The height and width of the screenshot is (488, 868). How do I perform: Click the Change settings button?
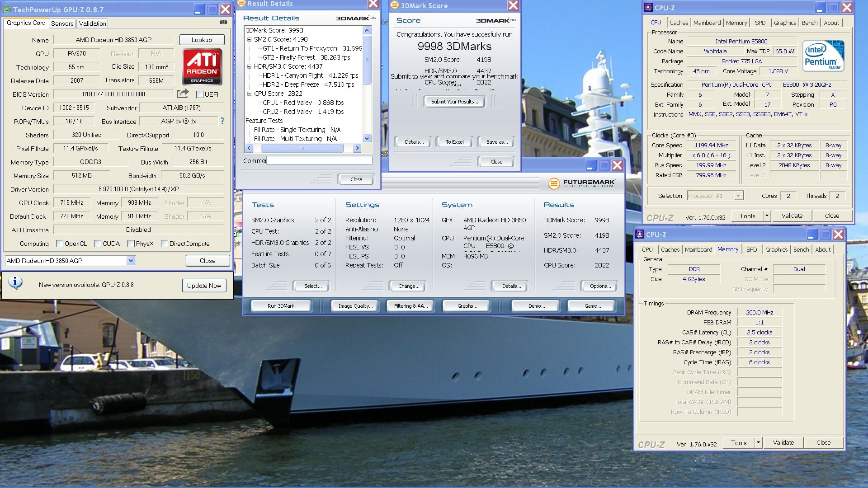point(409,286)
